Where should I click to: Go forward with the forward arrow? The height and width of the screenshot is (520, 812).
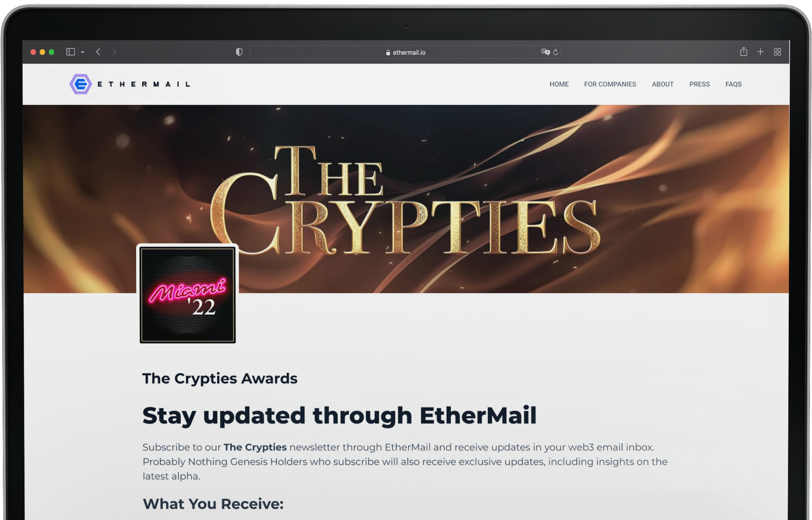pyautogui.click(x=114, y=52)
